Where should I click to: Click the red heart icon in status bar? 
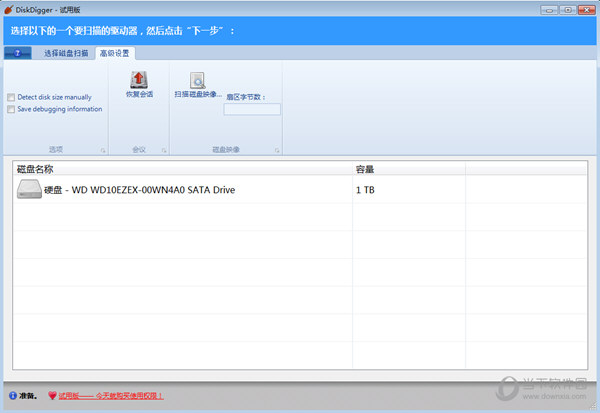pyautogui.click(x=52, y=396)
